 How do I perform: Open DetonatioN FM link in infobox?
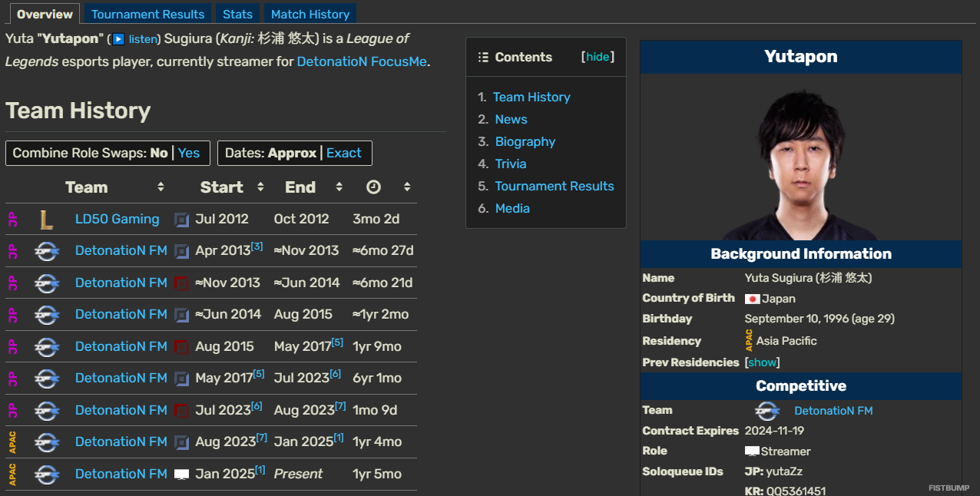[x=833, y=411]
